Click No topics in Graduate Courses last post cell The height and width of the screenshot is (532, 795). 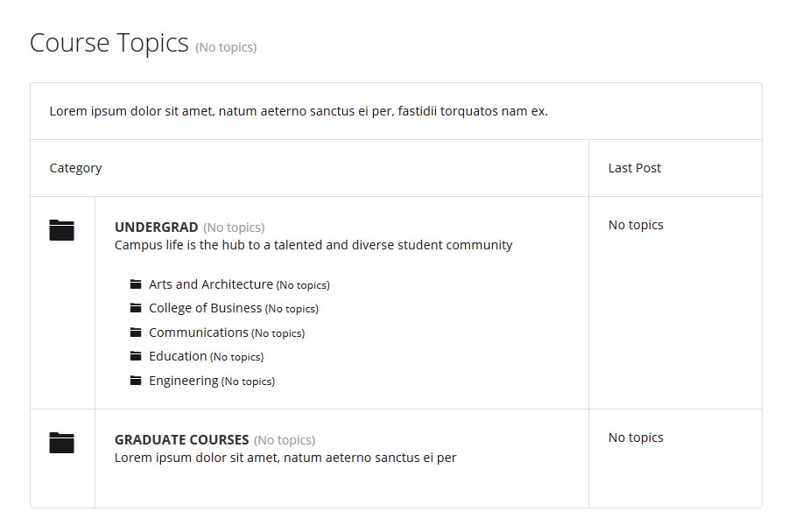coord(636,437)
